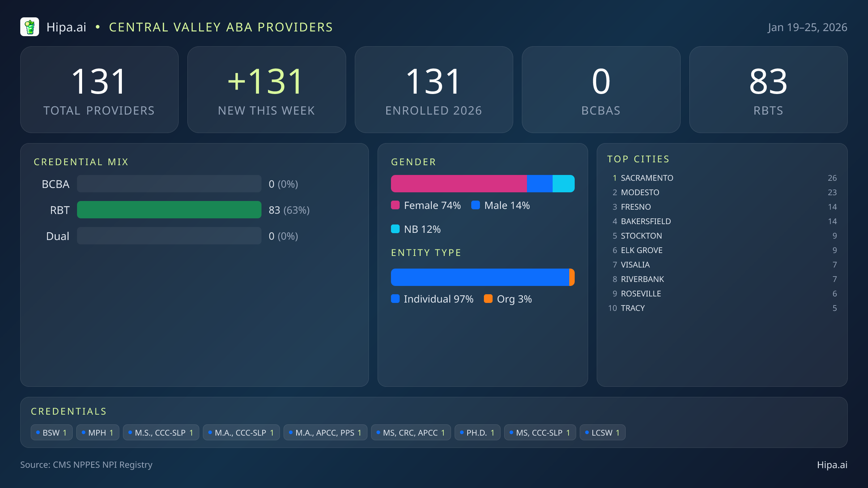Select the PH.D. credential chip
This screenshot has width=868, height=488.
pos(477,433)
